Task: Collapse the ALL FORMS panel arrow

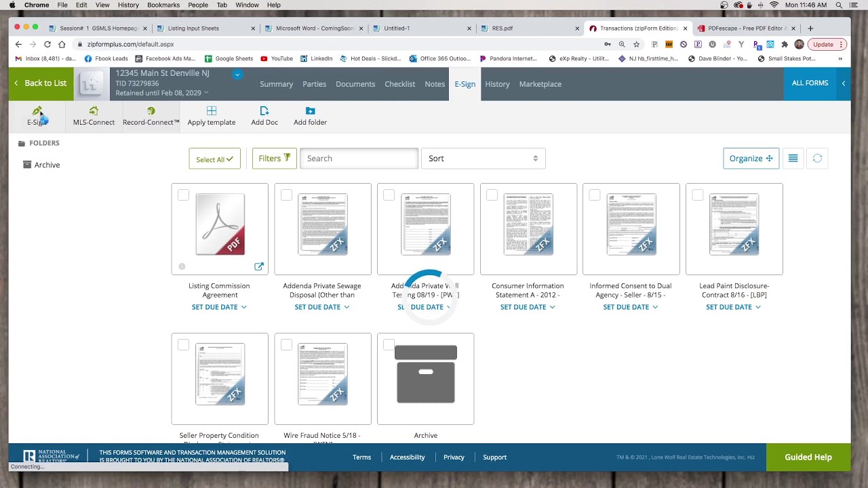Action: pos(844,83)
